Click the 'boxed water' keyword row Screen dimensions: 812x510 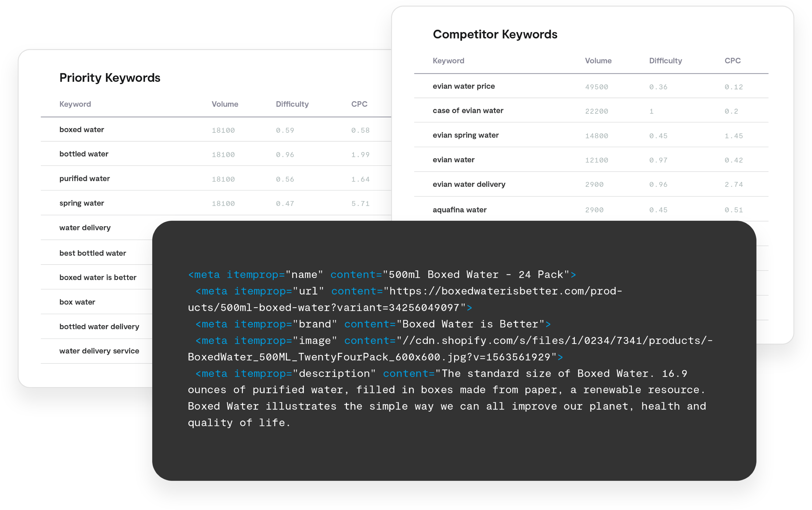pyautogui.click(x=216, y=130)
